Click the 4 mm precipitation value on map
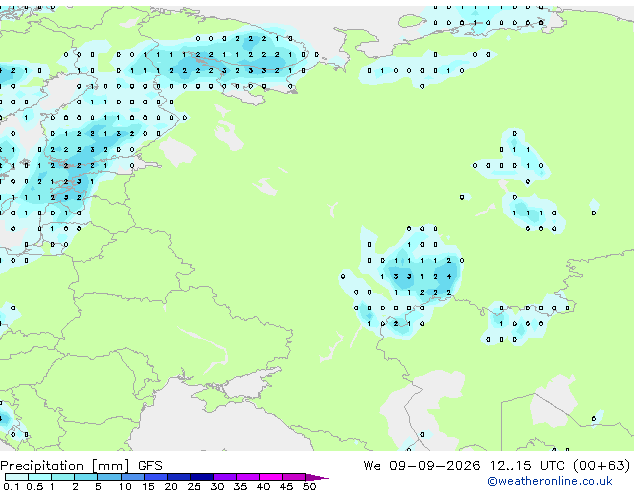Viewport: 634px width, 490px height. pos(449,277)
